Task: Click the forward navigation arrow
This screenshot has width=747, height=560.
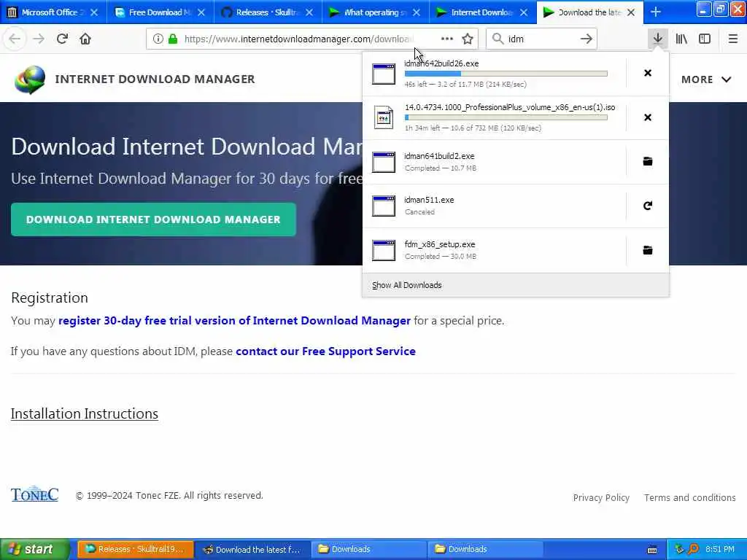Action: point(39,39)
